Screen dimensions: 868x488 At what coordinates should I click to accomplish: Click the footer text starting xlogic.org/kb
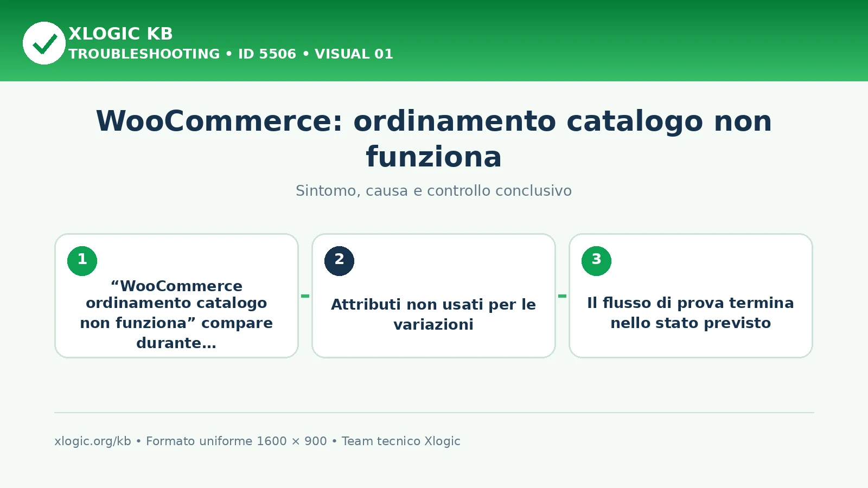(x=257, y=441)
